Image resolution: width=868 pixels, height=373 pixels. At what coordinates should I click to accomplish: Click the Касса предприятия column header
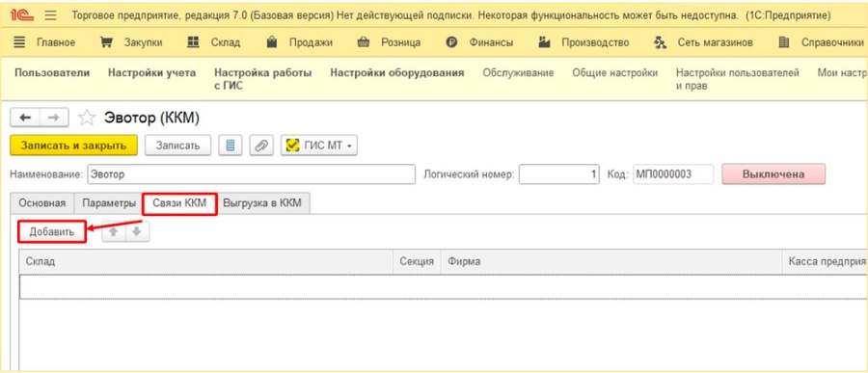[x=826, y=261]
